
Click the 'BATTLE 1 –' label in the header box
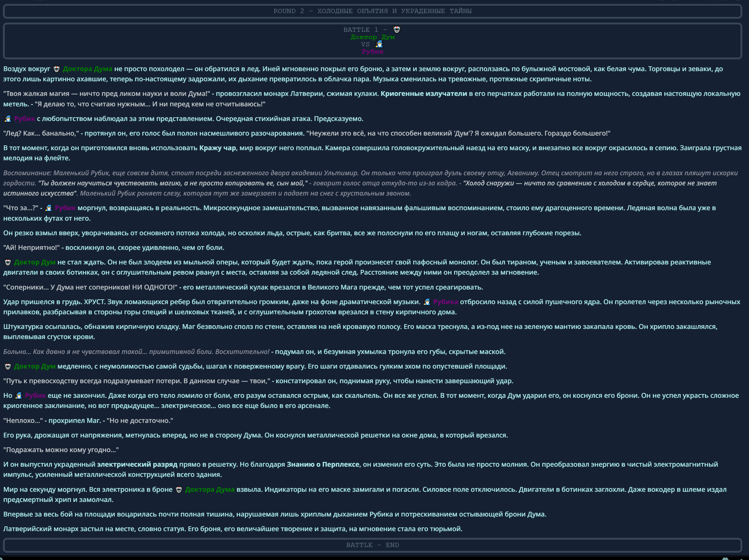pos(365,30)
